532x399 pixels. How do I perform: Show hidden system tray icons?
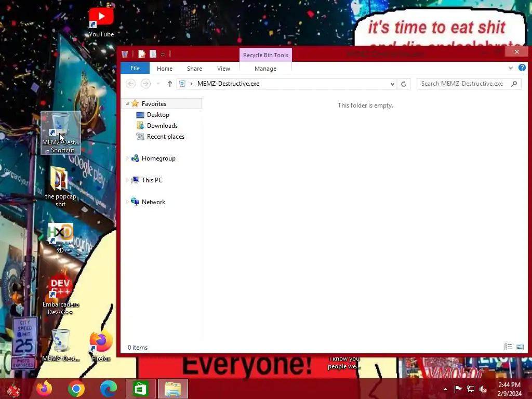(x=445, y=389)
